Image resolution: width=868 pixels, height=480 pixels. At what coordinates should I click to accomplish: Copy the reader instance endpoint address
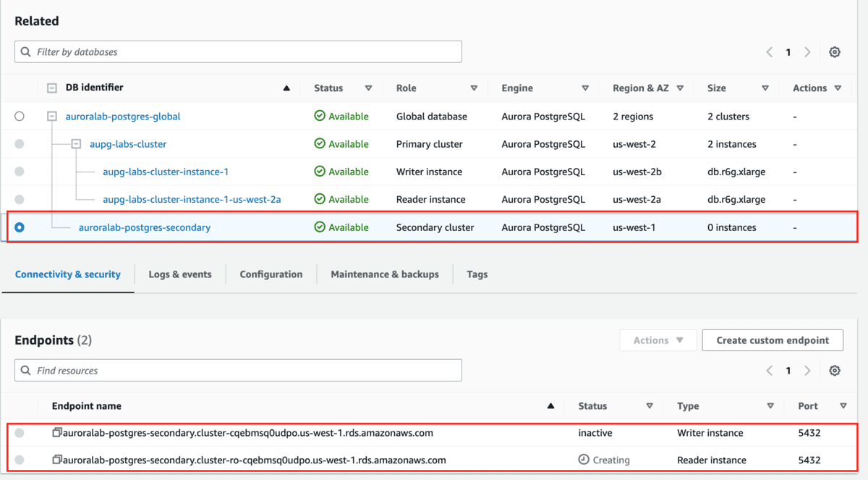pos(56,460)
